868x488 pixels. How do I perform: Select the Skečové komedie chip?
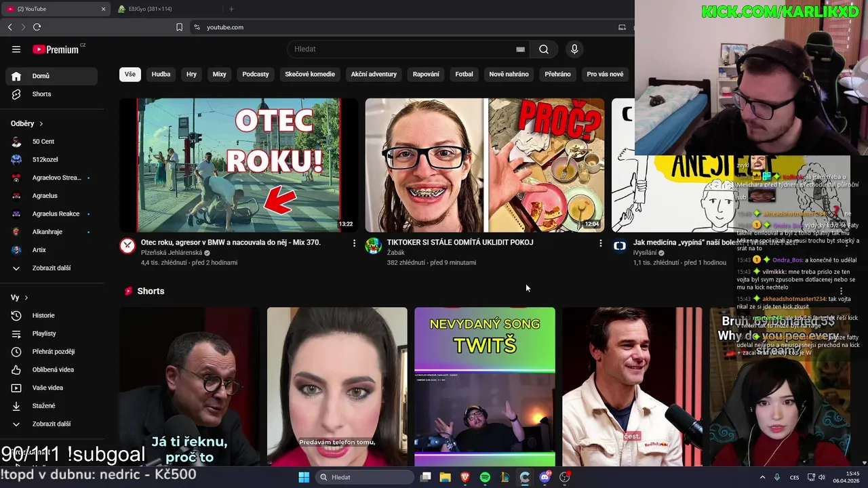click(310, 75)
